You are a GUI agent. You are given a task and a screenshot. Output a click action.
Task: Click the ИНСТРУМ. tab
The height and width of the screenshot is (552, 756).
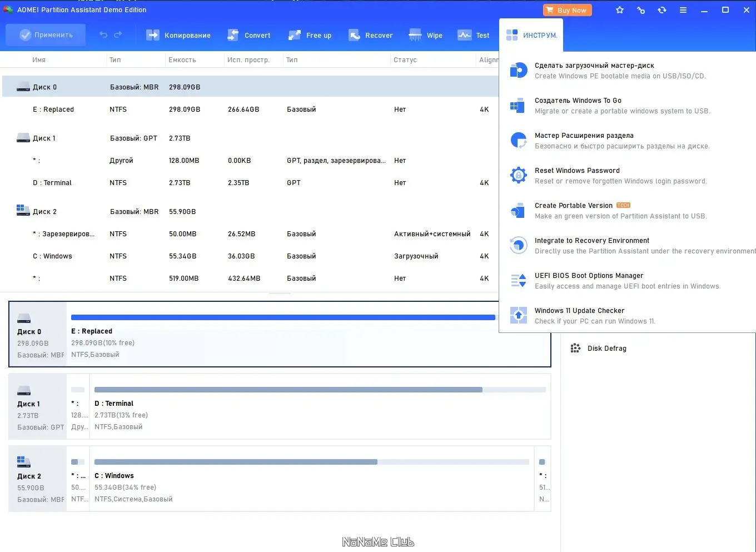pos(531,35)
